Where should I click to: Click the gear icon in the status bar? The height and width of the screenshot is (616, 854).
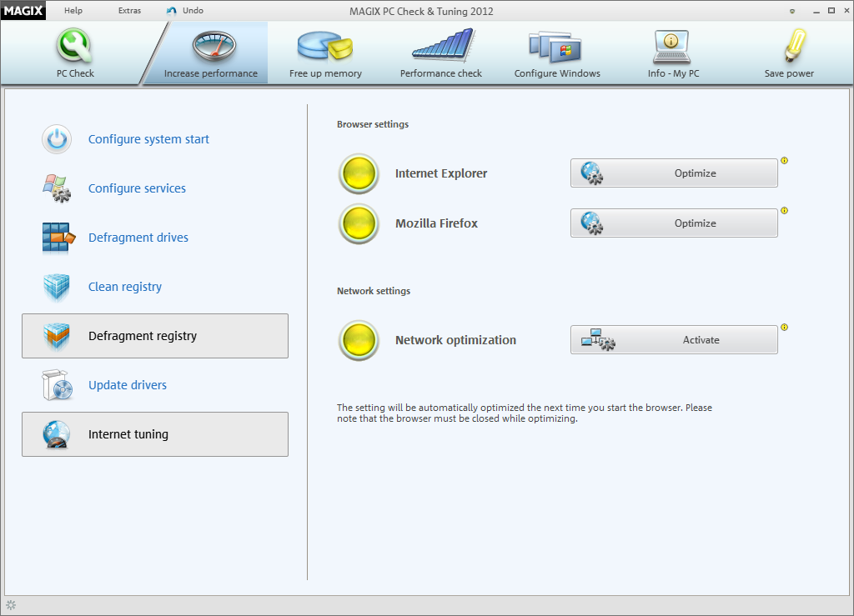coord(11,604)
